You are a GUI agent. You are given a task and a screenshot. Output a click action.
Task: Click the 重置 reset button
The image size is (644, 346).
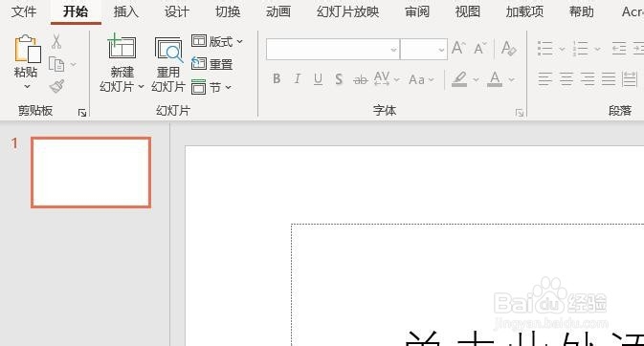point(212,64)
